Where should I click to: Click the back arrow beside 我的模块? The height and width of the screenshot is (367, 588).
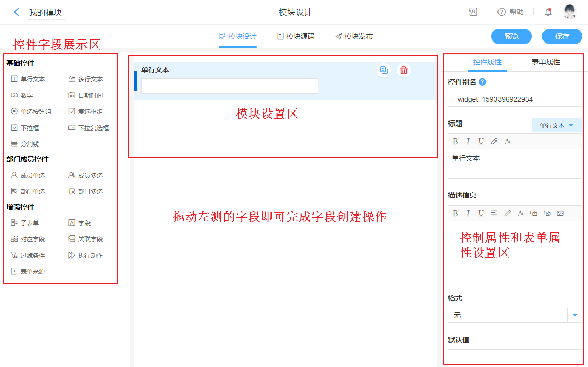17,12
